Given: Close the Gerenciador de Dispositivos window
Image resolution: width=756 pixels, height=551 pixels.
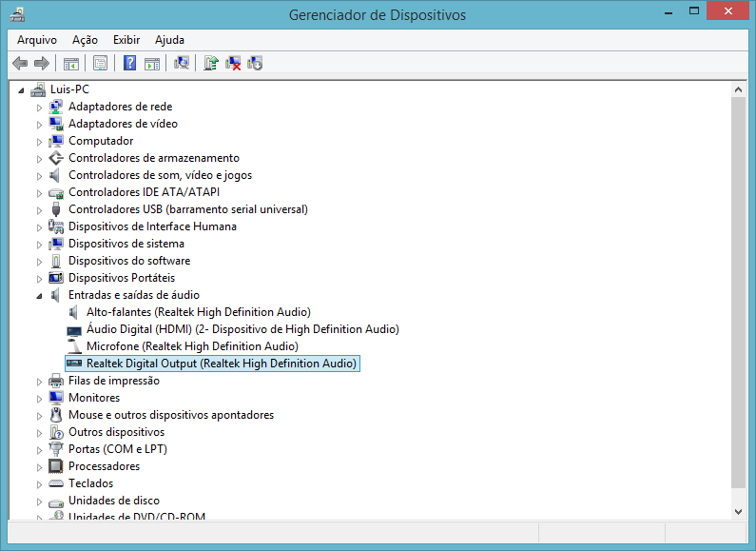Looking at the screenshot, I should coord(728,10).
